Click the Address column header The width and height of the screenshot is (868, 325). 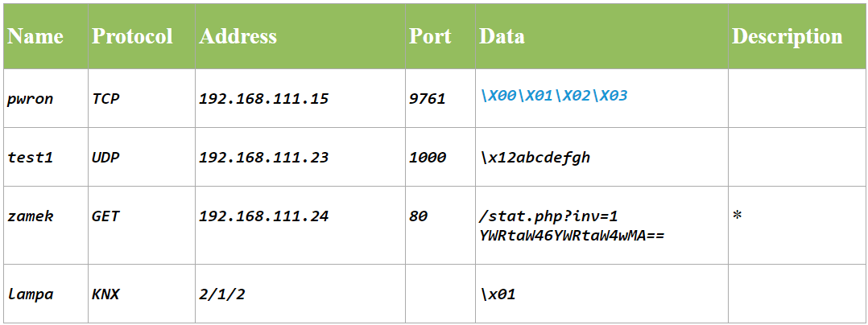coord(238,37)
